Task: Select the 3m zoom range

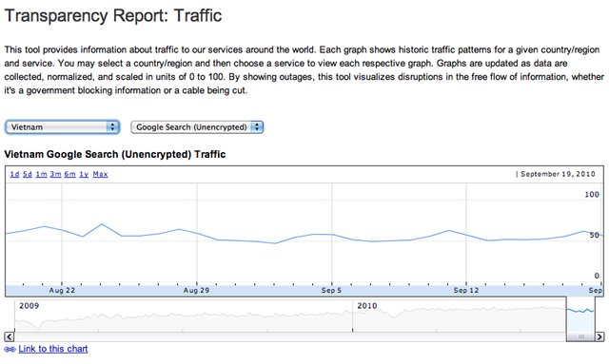Action: coord(55,174)
